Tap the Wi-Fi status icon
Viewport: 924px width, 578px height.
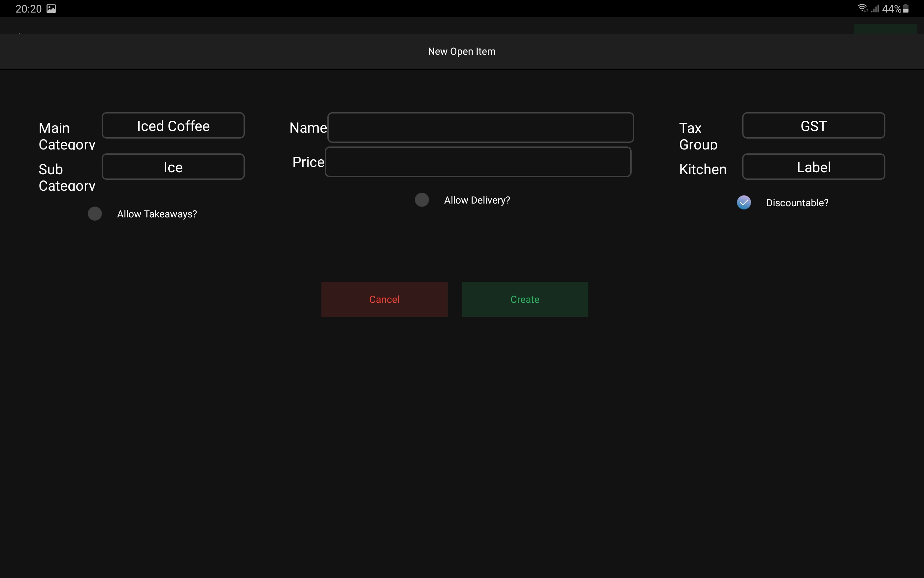coord(862,8)
